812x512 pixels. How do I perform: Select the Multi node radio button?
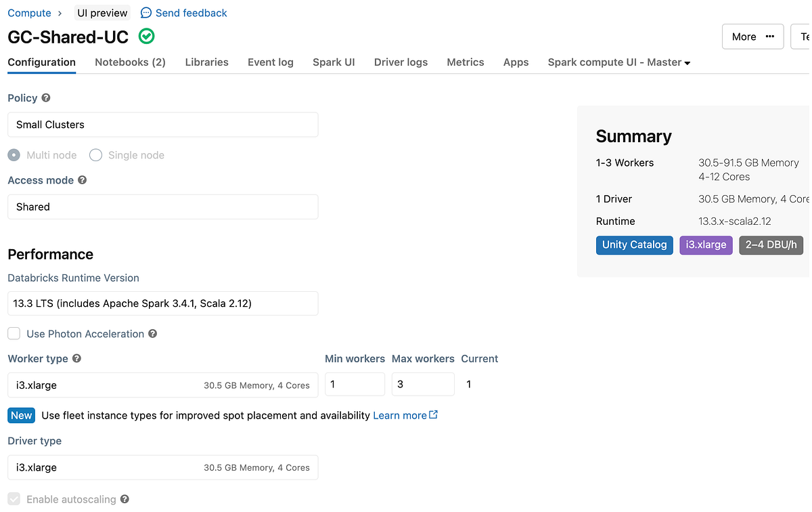[x=14, y=155]
